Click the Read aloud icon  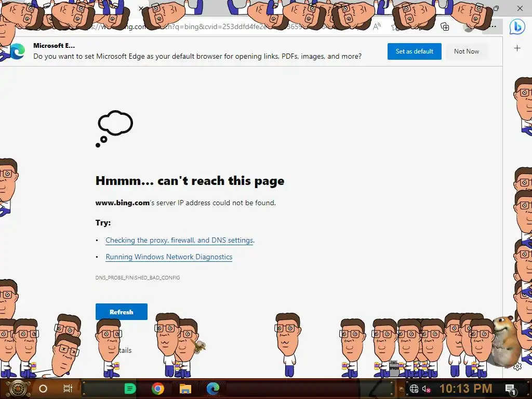click(x=377, y=26)
